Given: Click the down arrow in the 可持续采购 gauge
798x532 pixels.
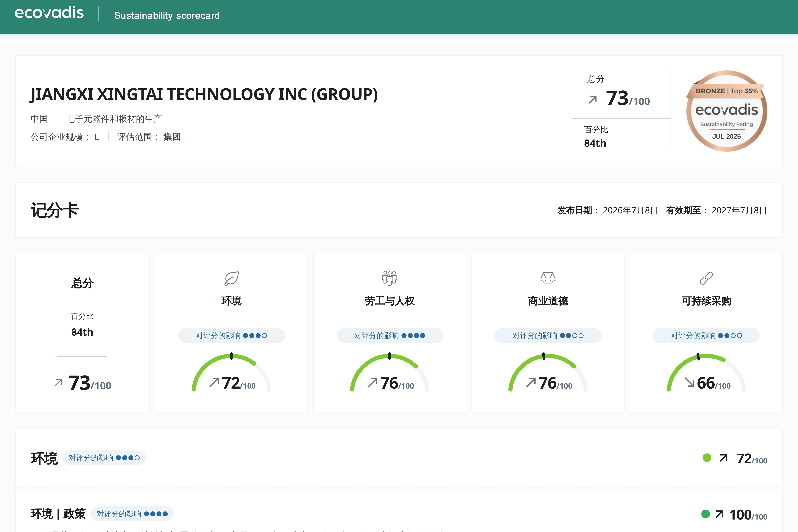Looking at the screenshot, I should click(689, 383).
